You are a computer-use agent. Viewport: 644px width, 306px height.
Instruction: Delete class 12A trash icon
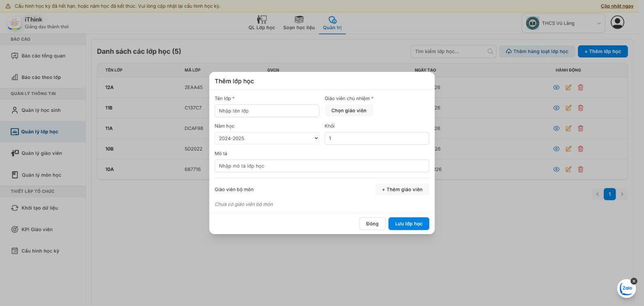click(581, 87)
